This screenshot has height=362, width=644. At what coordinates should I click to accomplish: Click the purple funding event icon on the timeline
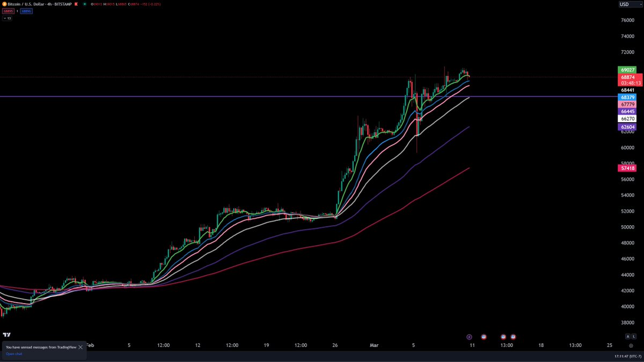(x=469, y=336)
